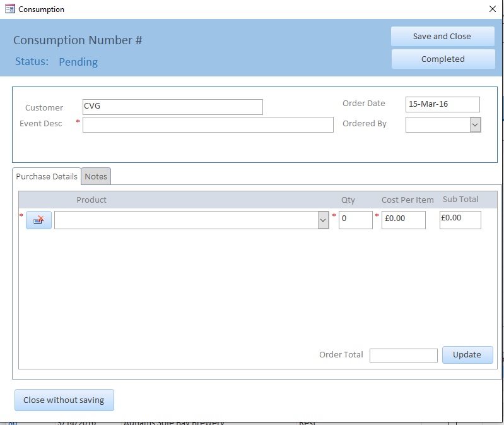Viewport: 504px width, 425px height.
Task: Click the Pending status text
Action: [78, 62]
